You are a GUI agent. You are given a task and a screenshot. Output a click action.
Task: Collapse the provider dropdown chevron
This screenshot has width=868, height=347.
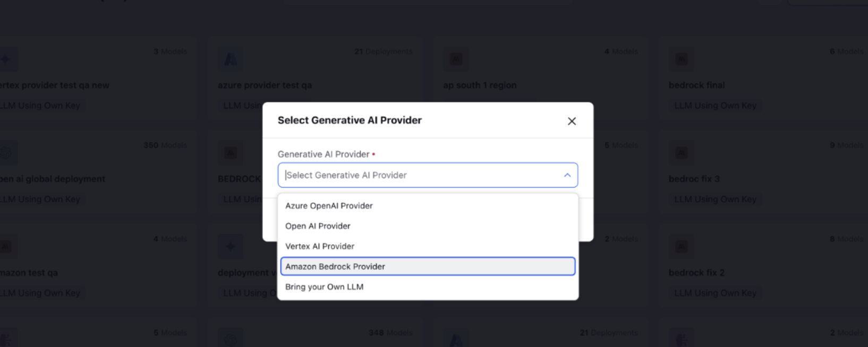pyautogui.click(x=567, y=175)
